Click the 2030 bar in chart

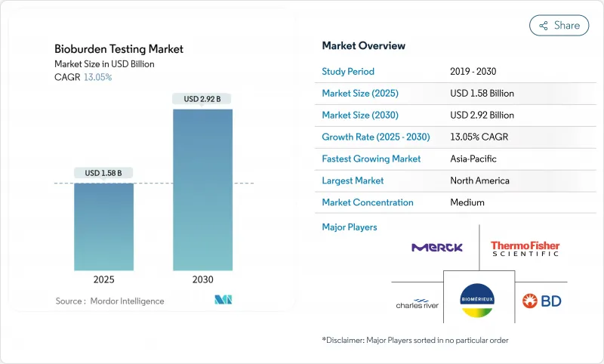202,190
